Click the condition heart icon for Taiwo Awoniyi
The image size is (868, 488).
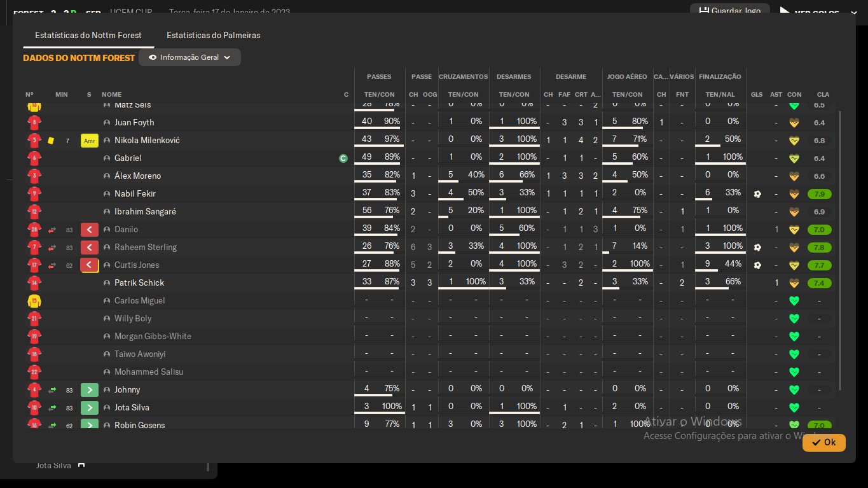[x=794, y=354]
